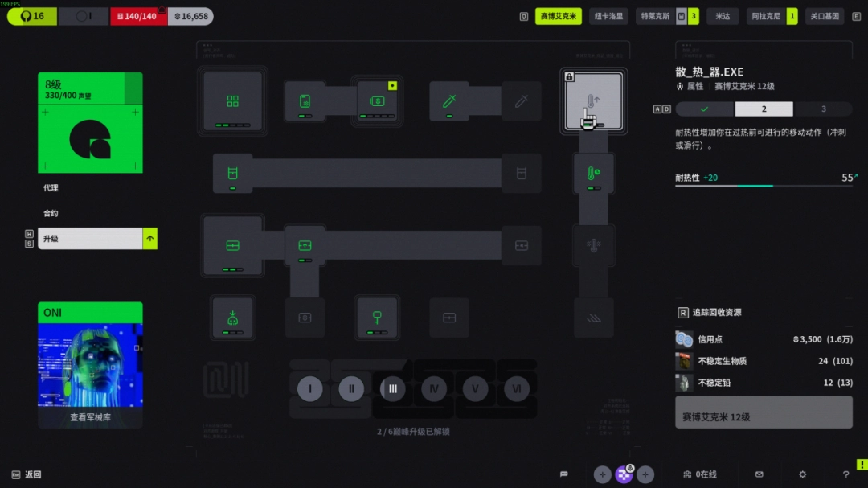Viewport: 868px width, 488px height.
Task: Select the four-squares grid upgrade node
Action: [x=232, y=101]
